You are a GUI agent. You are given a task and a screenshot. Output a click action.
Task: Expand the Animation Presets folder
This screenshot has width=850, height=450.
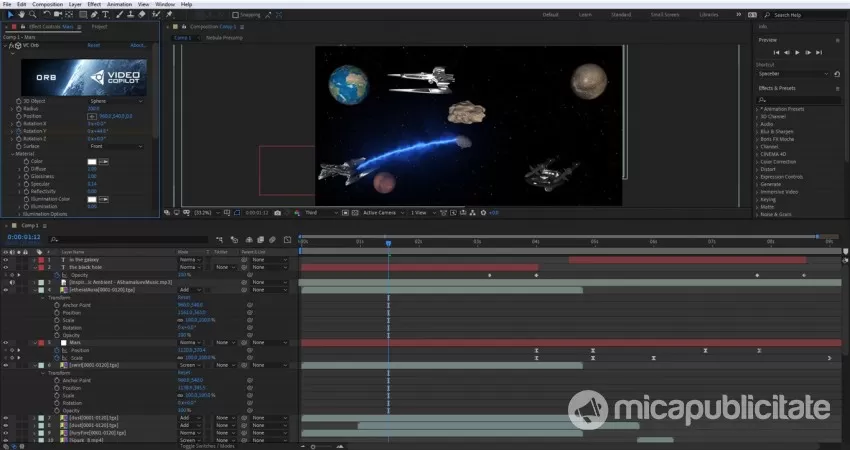coord(757,109)
